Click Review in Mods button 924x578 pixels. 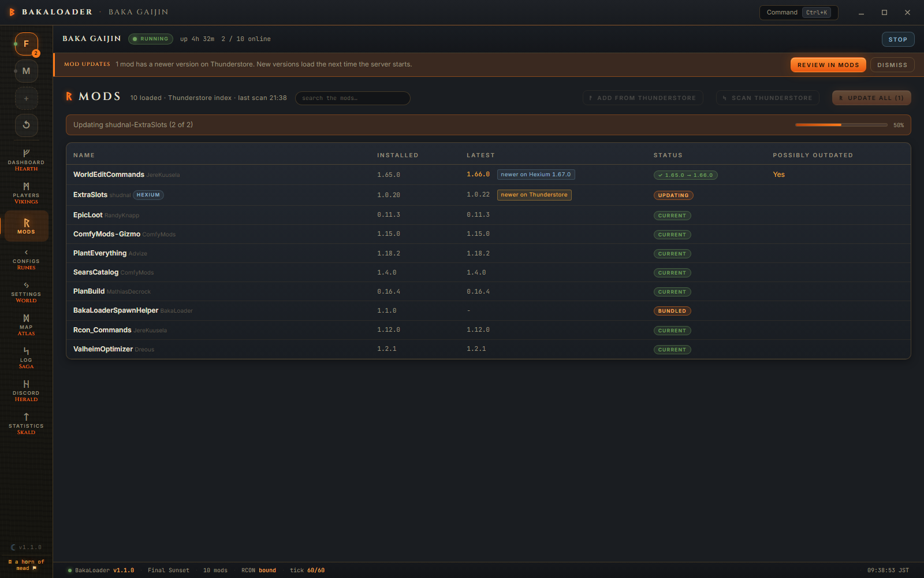click(x=828, y=65)
